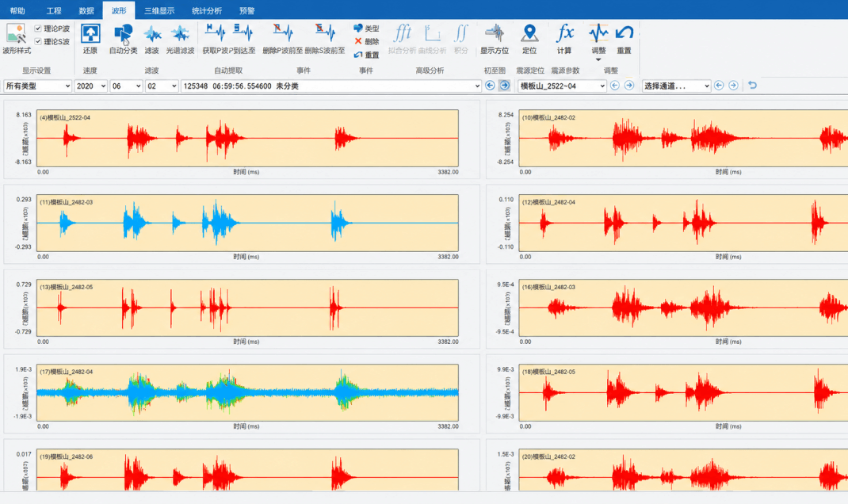Select the 光谱滤波 spectral filter tool

(x=180, y=39)
